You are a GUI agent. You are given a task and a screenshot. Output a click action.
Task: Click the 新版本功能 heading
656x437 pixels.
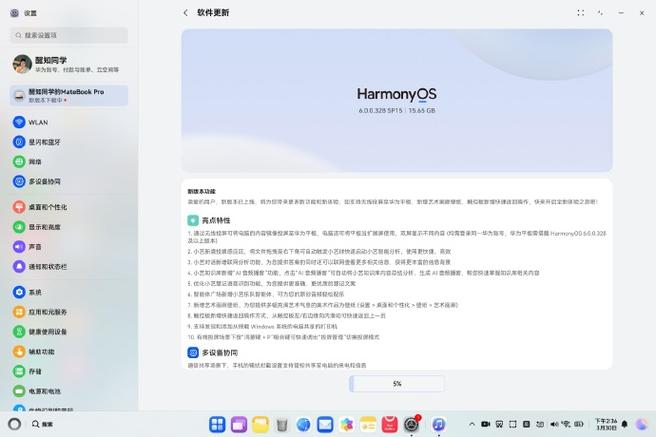[201, 191]
